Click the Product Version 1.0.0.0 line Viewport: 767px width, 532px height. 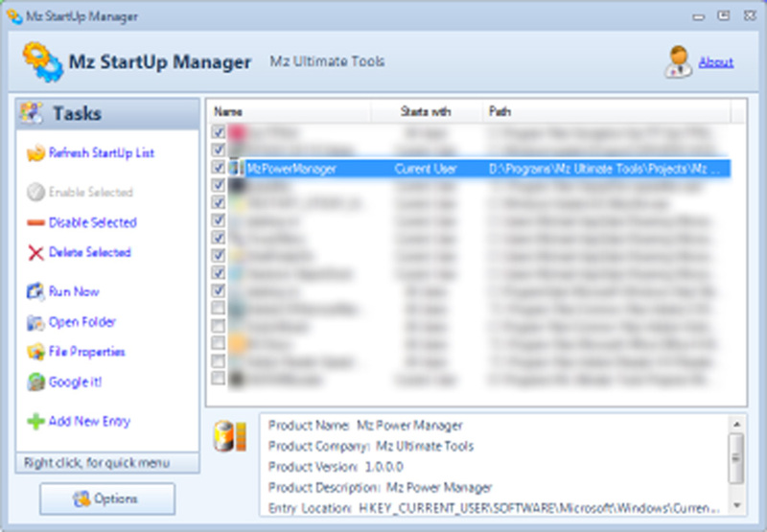click(336, 467)
